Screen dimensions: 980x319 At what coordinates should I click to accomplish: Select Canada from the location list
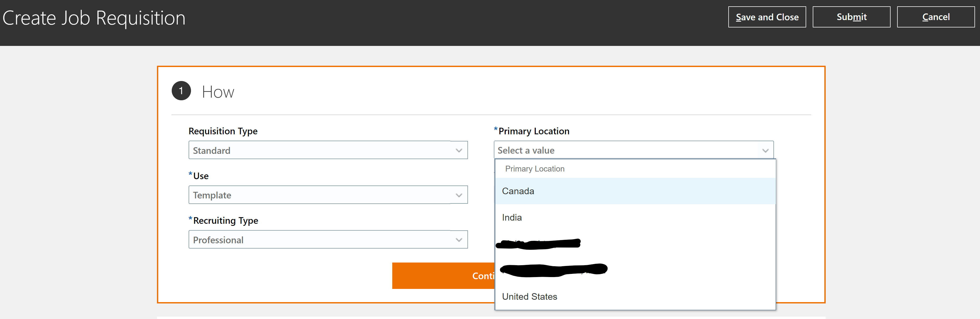tap(518, 191)
